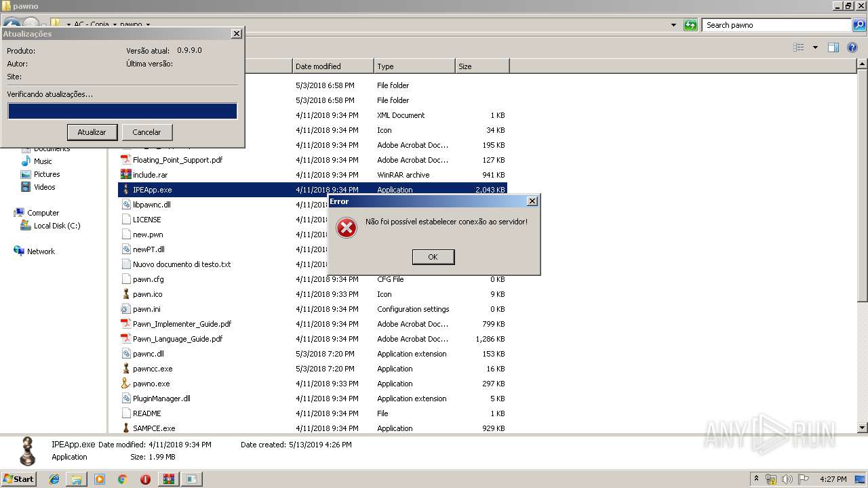
Task: Select the Pawn_Language_Guide.pdf icon
Action: (125, 339)
